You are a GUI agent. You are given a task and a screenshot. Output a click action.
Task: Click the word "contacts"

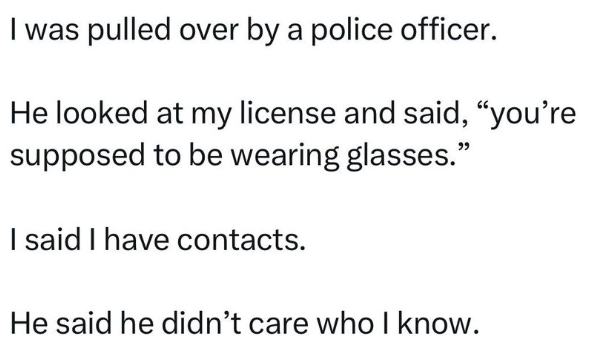pyautogui.click(x=241, y=240)
